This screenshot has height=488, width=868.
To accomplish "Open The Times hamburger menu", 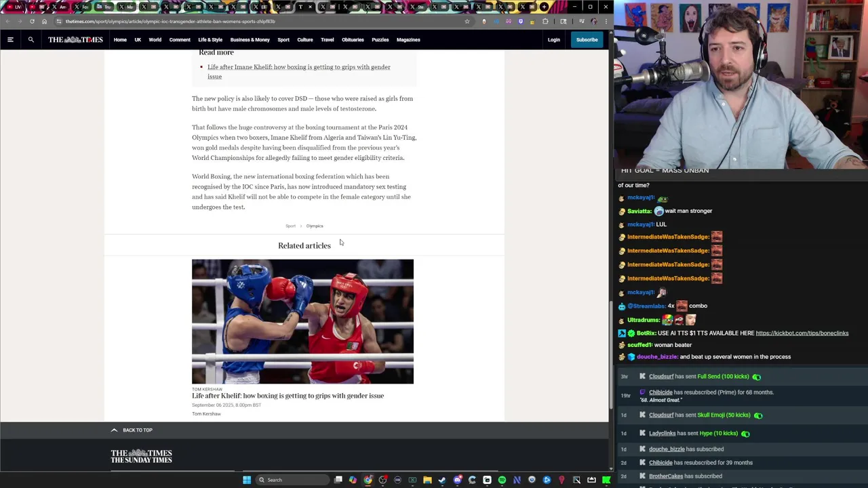I will (x=10, y=40).
